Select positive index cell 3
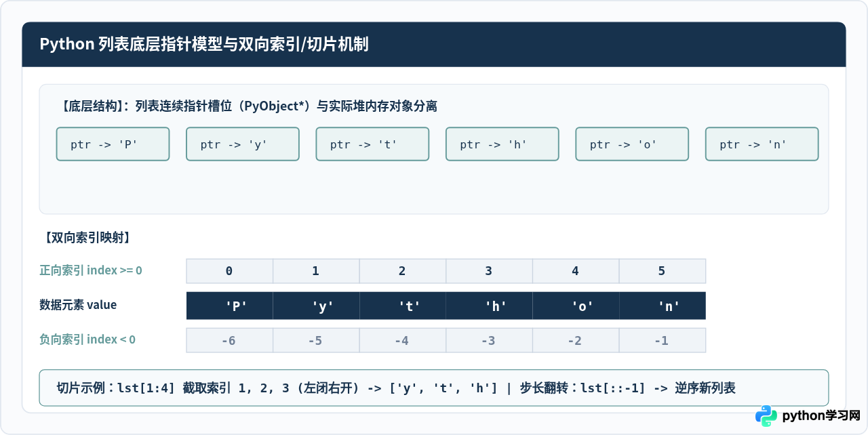868x435 pixels. (x=490, y=271)
